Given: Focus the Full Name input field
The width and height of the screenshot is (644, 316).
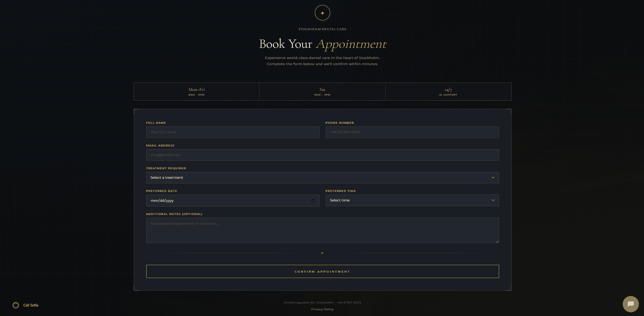Looking at the screenshot, I should click(233, 132).
